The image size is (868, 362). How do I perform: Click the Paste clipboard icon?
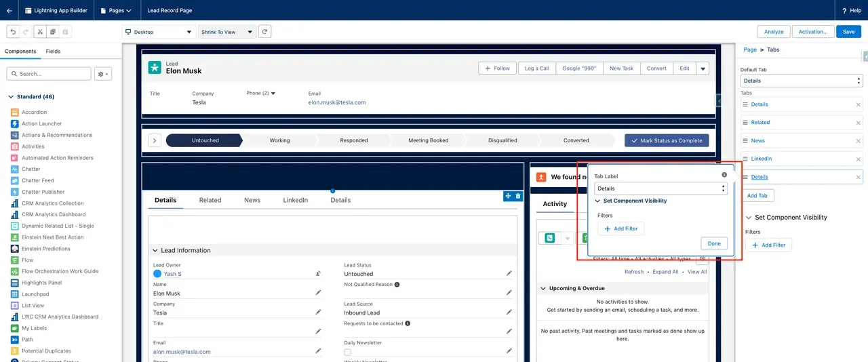pos(65,32)
